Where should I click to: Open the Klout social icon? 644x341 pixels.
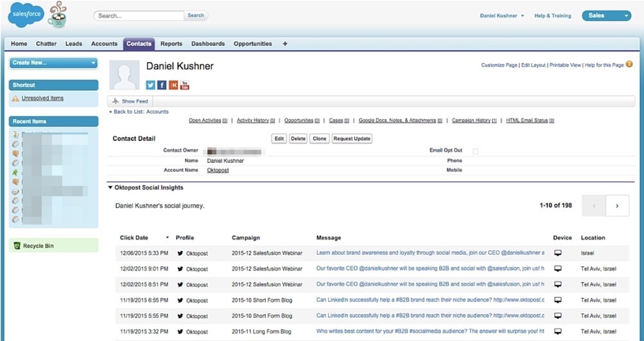[173, 85]
